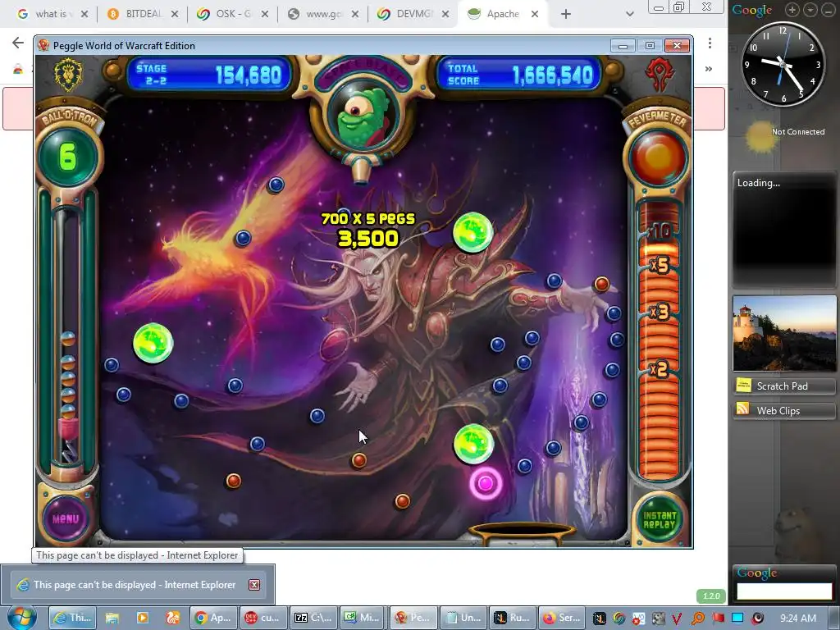The height and width of the screenshot is (630, 840).
Task: Click the ball bucket at the bottom
Action: 523,533
